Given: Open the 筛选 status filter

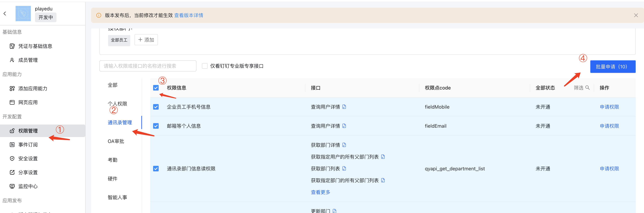Looking at the screenshot, I should [x=578, y=88].
